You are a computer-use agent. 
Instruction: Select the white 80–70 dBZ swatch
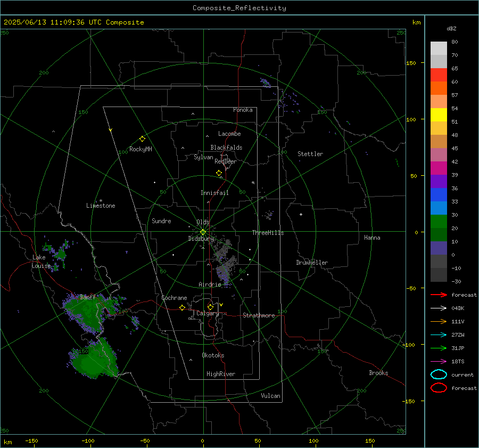(439, 48)
